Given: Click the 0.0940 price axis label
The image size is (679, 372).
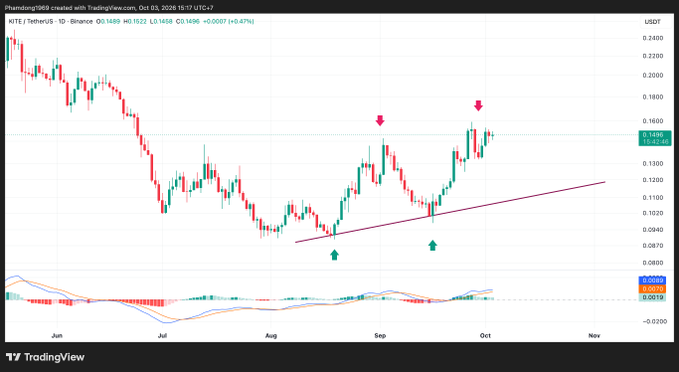Looking at the screenshot, I should click(653, 230).
